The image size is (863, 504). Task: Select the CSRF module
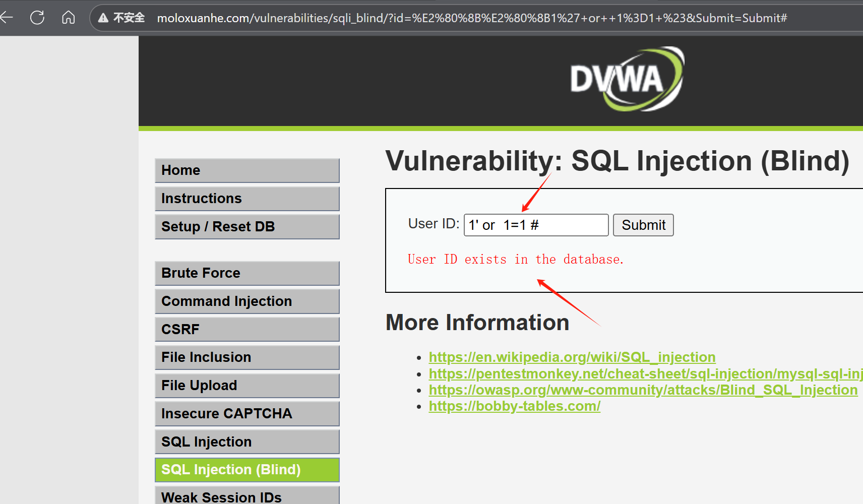[x=247, y=329]
